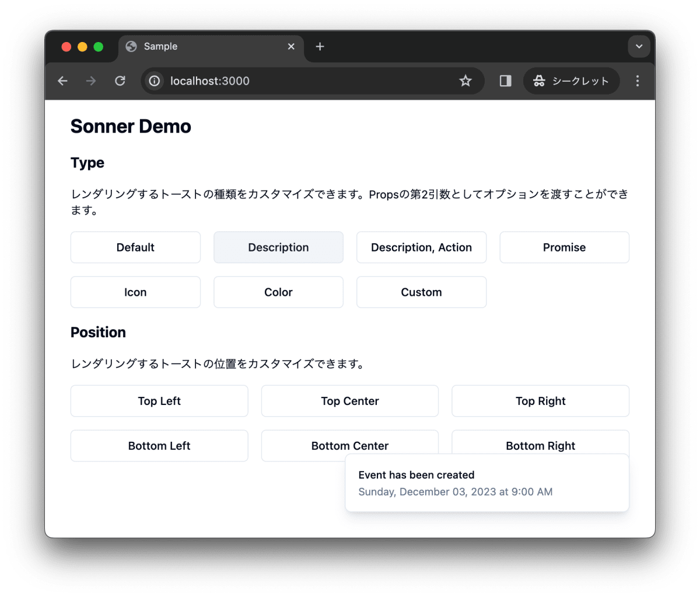Viewport: 700px width, 597px height.
Task: Click the macOS yellow minimize button
Action: (82, 47)
